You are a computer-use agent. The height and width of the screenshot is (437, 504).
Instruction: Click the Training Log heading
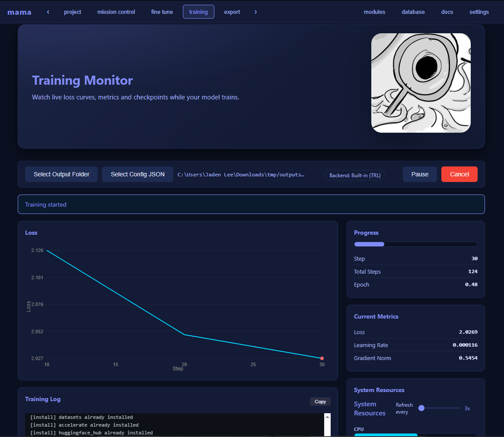click(43, 399)
